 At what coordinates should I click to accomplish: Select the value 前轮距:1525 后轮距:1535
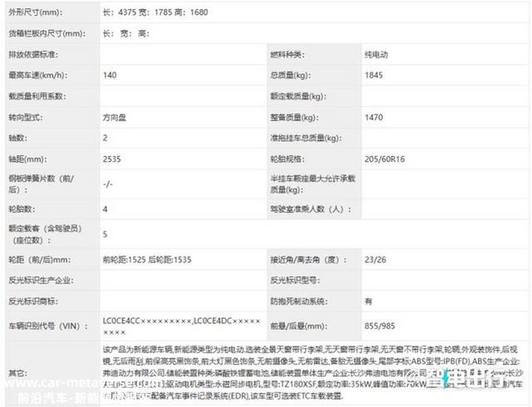pyautogui.click(x=147, y=260)
